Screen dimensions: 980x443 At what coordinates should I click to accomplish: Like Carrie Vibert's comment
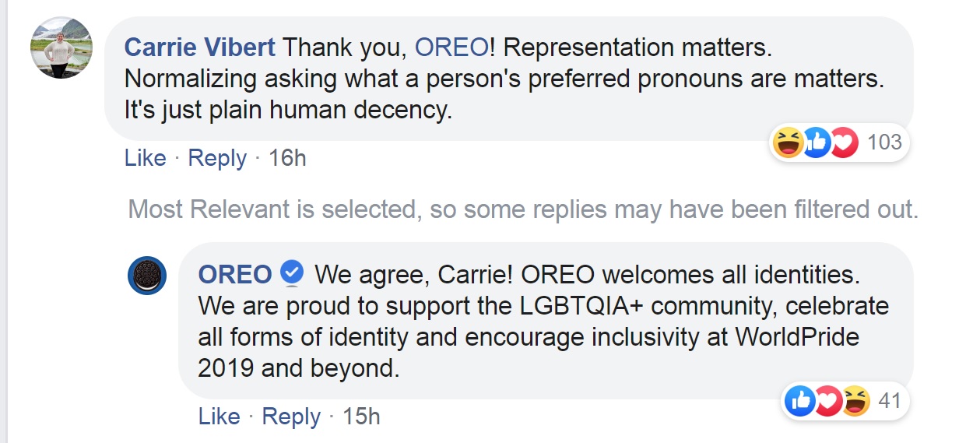point(146,158)
